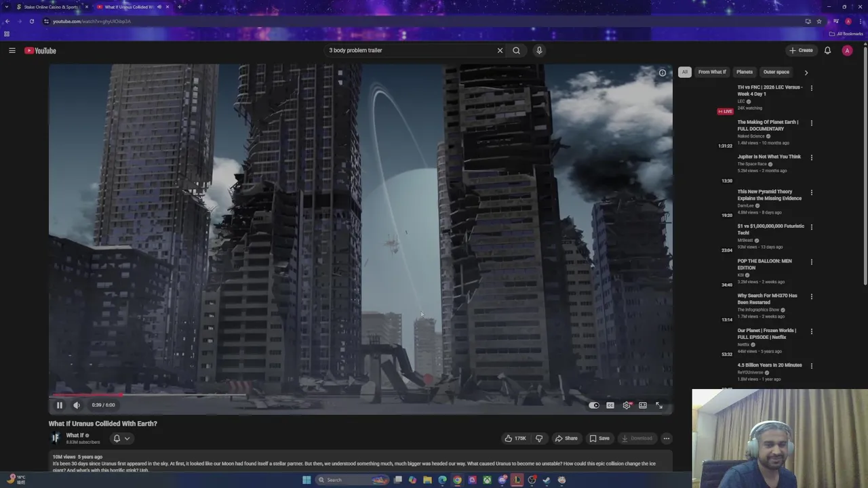Seek within the video progress bar

[x=360, y=394]
